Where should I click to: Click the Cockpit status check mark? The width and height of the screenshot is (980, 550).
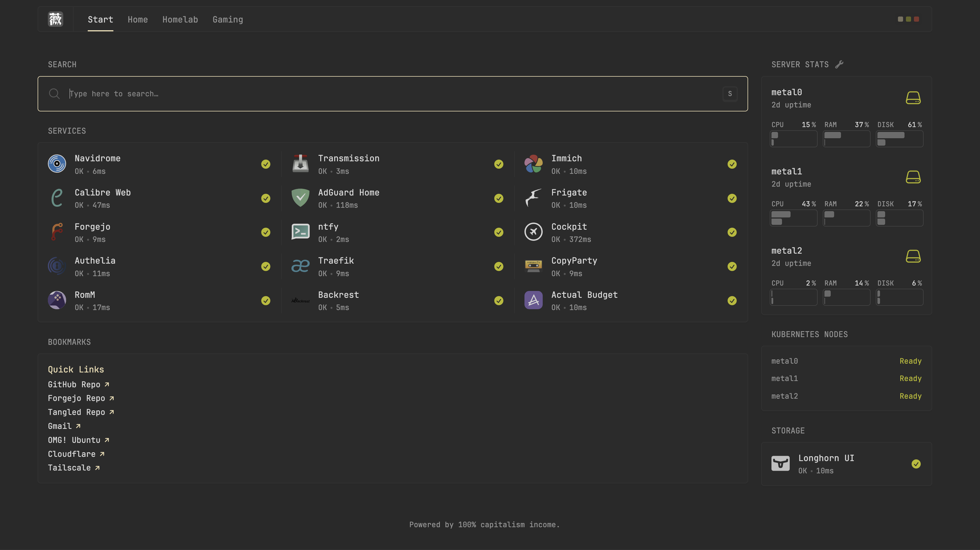click(732, 232)
